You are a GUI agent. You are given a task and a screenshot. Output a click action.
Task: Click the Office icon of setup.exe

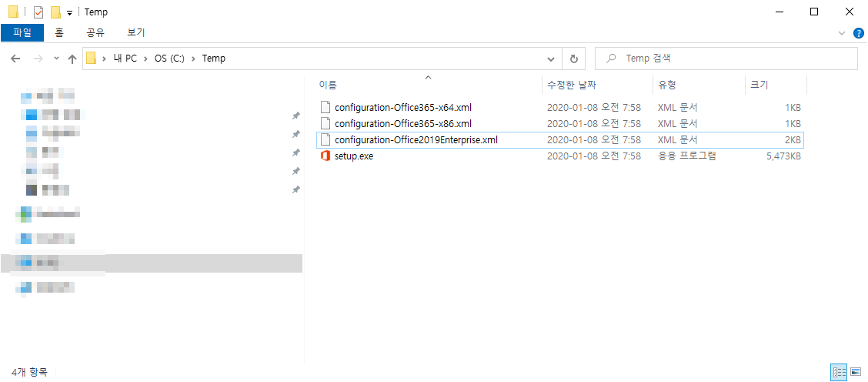[x=325, y=156]
